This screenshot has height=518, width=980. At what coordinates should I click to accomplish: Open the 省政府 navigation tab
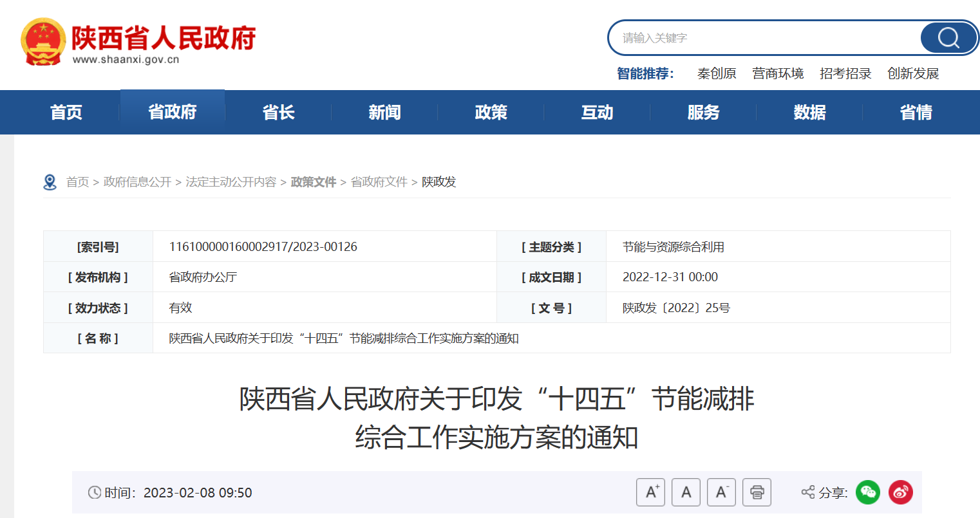(x=173, y=113)
